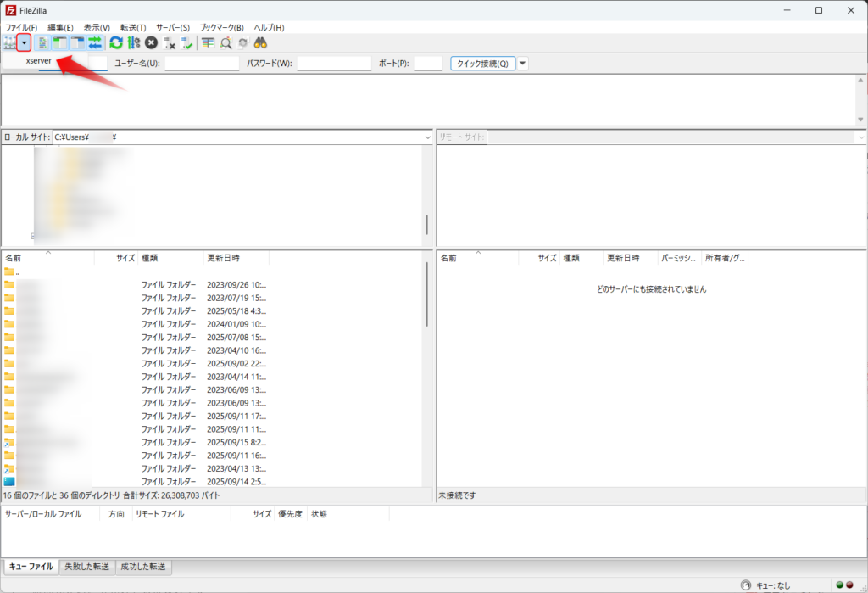Viewport: 868px width, 593px height.
Task: Toggle the remote directory tree view
Action: coord(78,42)
